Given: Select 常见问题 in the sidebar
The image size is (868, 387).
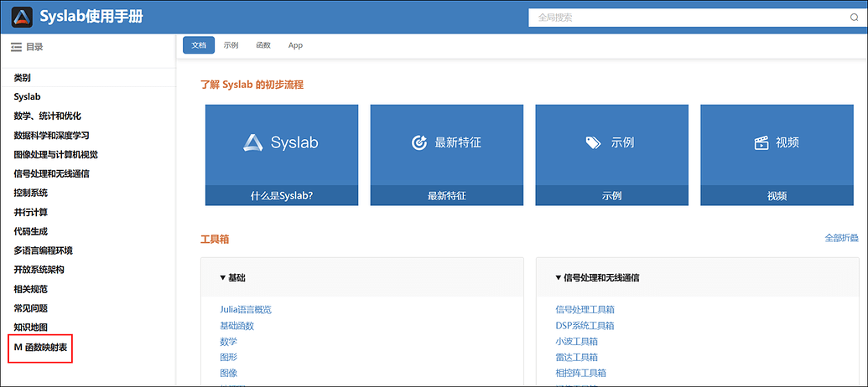Looking at the screenshot, I should (x=30, y=308).
